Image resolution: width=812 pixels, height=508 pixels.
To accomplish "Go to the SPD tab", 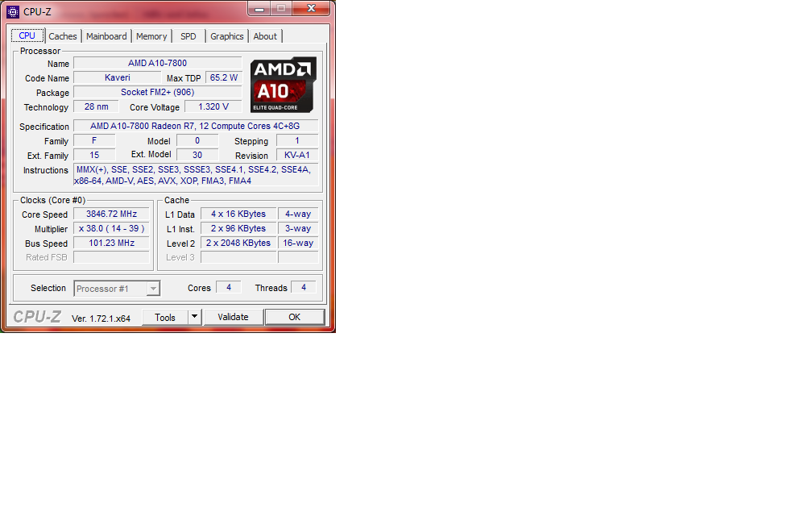I will click(188, 36).
